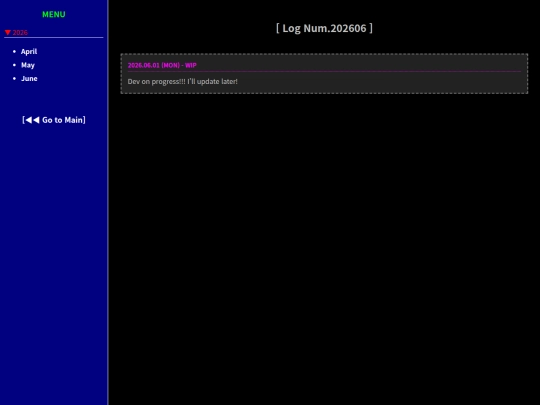The width and height of the screenshot is (540, 405).
Task: Click the Go to Main link
Action: [x=54, y=120]
